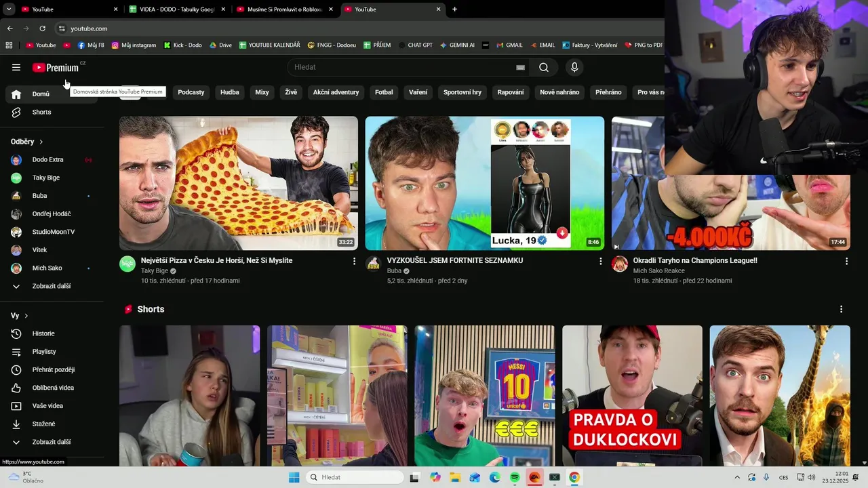Image resolution: width=868 pixels, height=488 pixels.
Task: Open Přehrát později list
Action: (x=52, y=369)
